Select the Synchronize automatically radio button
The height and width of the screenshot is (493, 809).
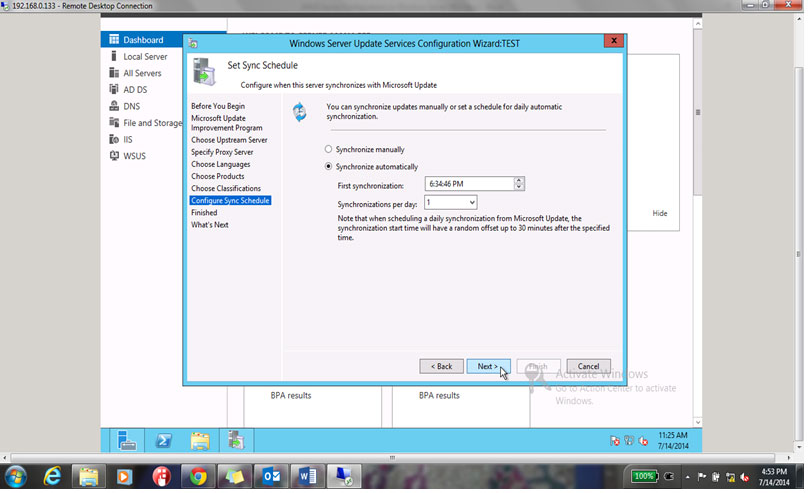pyautogui.click(x=328, y=166)
